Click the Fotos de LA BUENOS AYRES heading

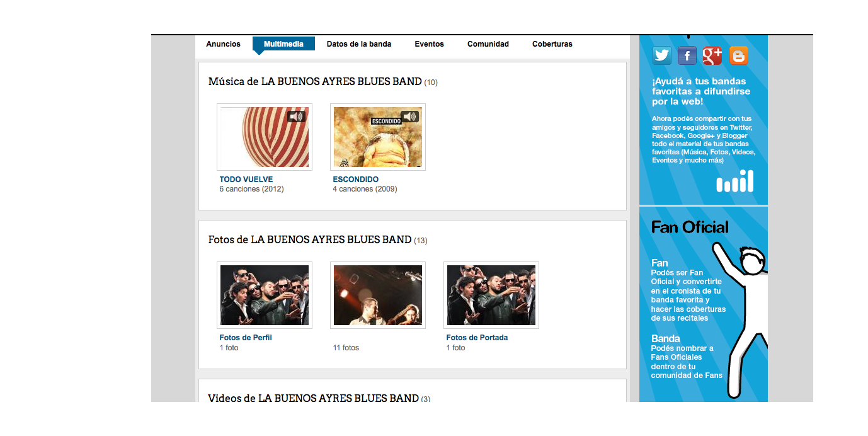coord(310,240)
